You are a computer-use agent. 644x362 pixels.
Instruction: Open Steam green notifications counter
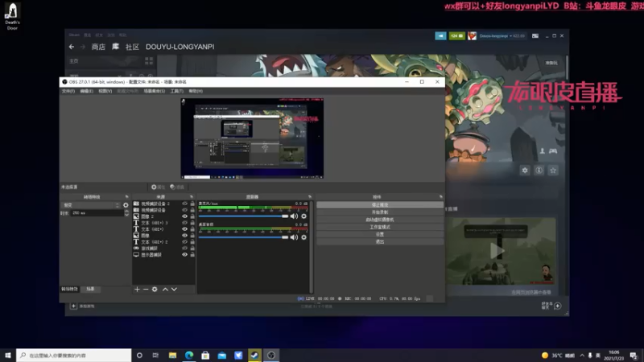tap(456, 36)
